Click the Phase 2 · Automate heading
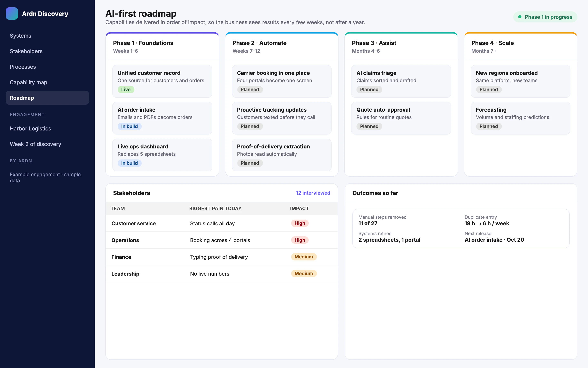Screen dimensions: 588x368 coord(259,43)
